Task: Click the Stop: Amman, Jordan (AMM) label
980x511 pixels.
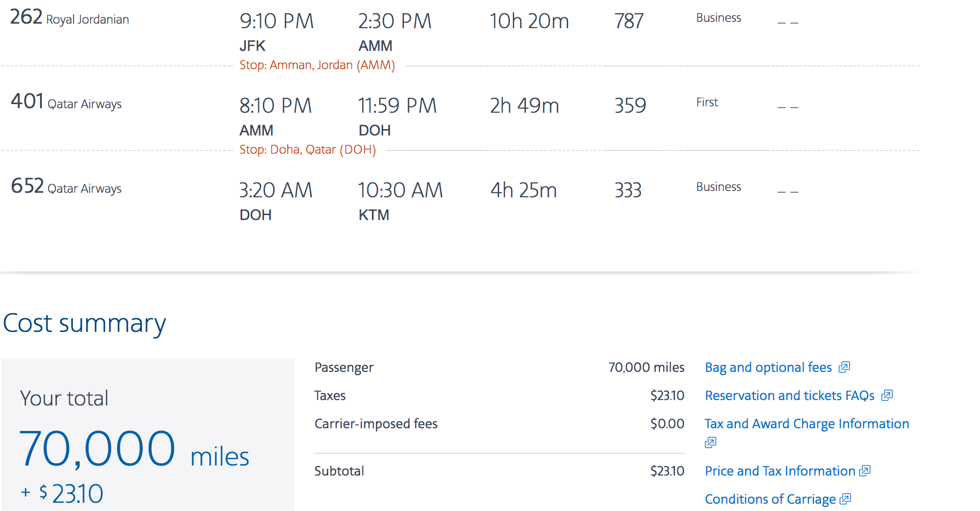Action: click(x=317, y=65)
